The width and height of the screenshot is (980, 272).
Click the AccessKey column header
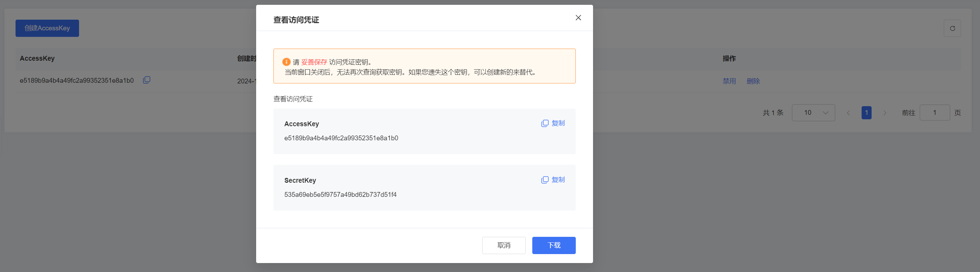coord(37,59)
